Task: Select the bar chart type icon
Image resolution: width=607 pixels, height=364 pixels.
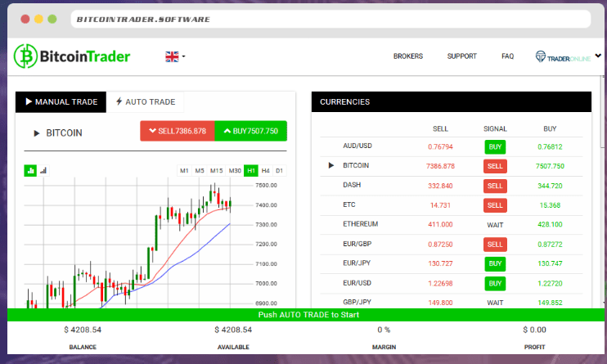Action: (x=43, y=170)
